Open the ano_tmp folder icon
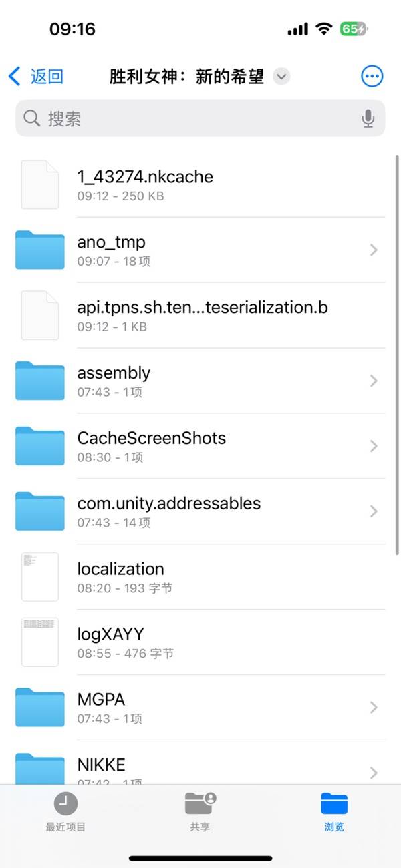Screen dimensions: 401x868 (40, 250)
